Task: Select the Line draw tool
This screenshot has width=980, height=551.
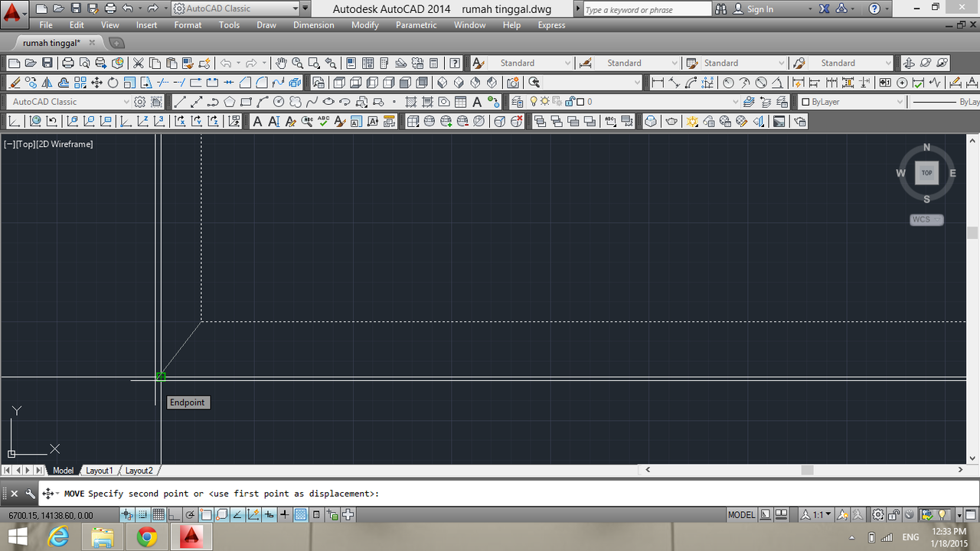Action: 180,102
